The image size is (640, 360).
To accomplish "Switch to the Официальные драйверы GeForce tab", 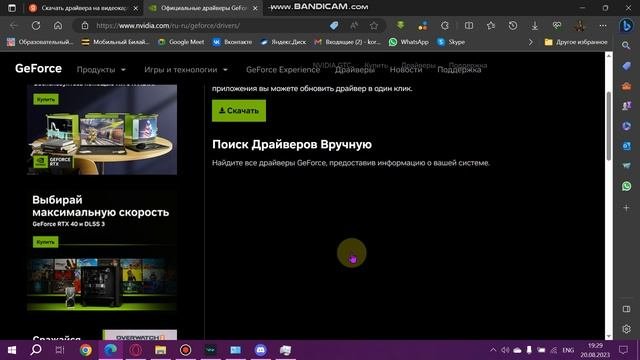I will point(203,8).
